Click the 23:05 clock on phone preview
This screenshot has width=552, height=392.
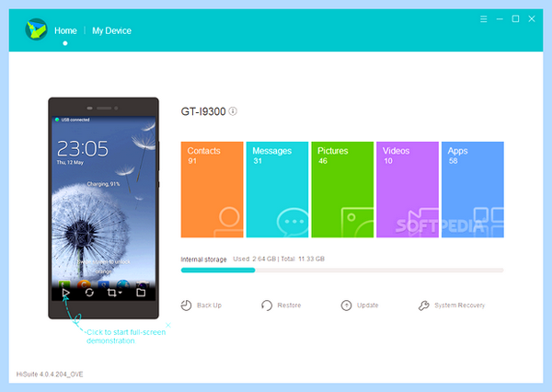(x=83, y=148)
